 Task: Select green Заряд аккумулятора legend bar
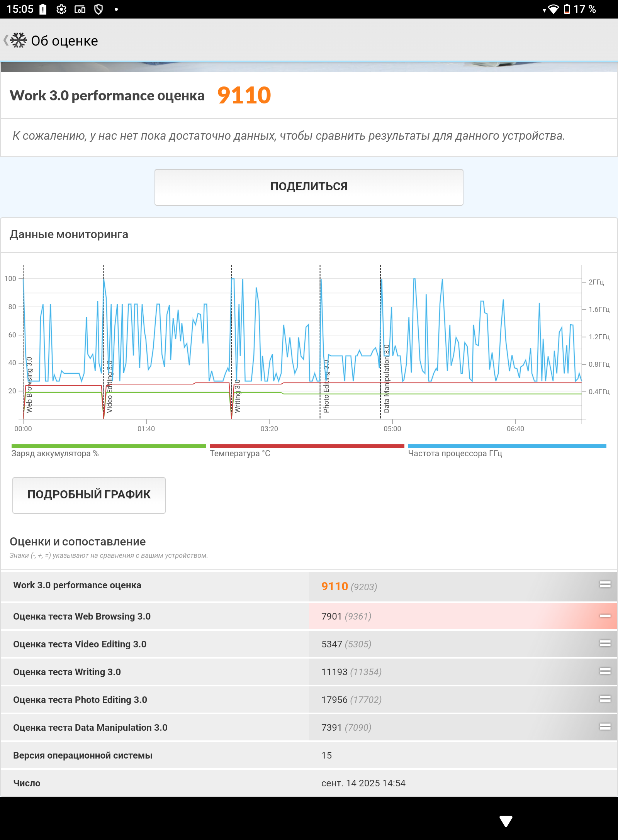point(109,447)
